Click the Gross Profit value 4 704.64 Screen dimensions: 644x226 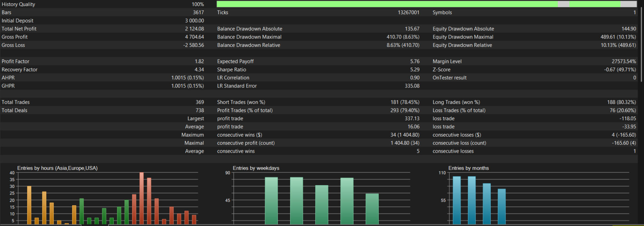pyautogui.click(x=195, y=37)
